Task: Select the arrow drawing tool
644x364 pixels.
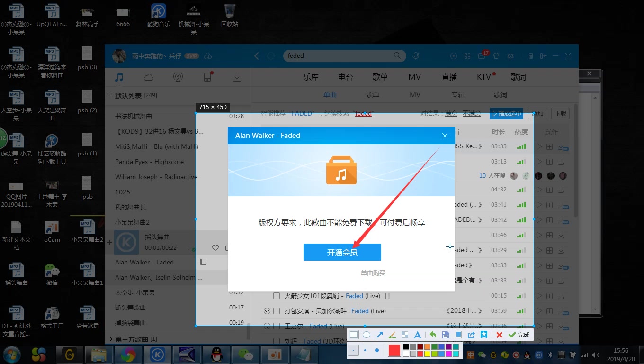Action: pyautogui.click(x=379, y=335)
